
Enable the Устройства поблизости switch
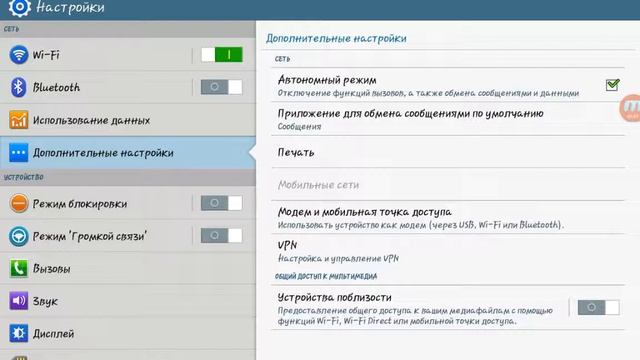pos(598,308)
